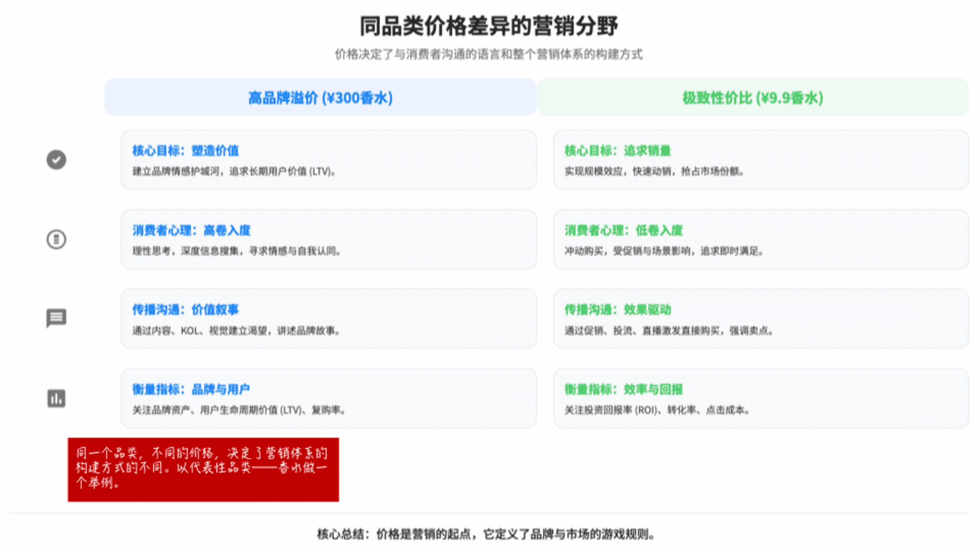Click the subtitle beginning 价格决定了与消费者沟通

pos(489,54)
